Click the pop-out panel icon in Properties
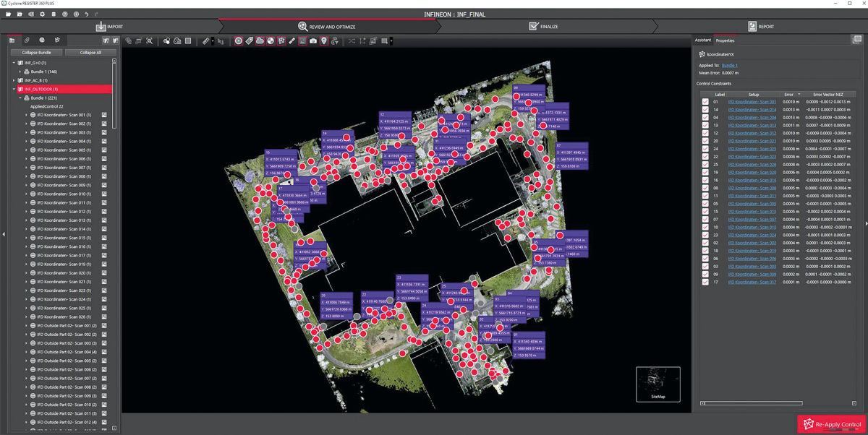The image size is (868, 435). [x=856, y=40]
